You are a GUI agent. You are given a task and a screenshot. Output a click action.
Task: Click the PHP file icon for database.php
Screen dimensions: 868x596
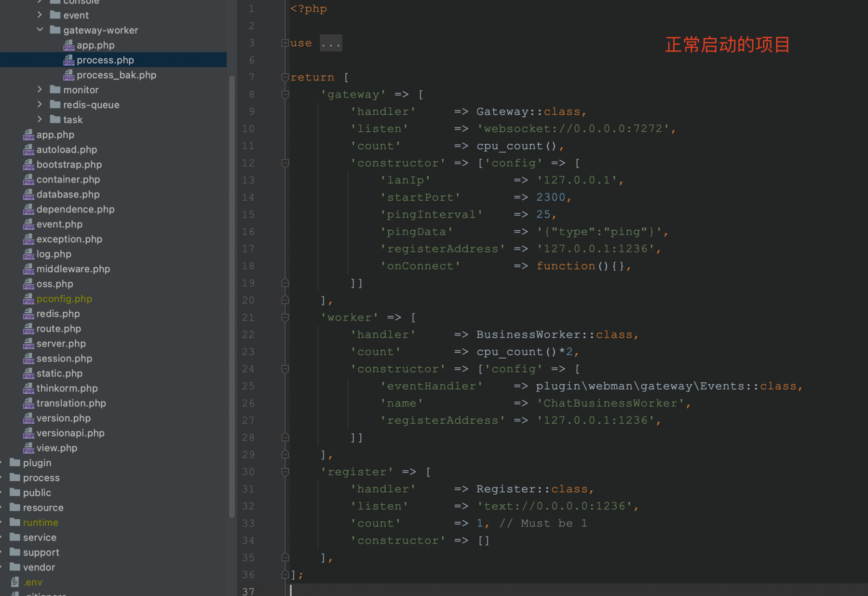[28, 194]
